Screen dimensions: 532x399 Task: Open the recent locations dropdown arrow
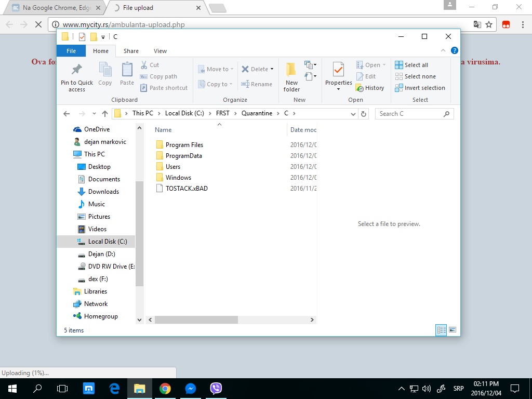click(94, 114)
